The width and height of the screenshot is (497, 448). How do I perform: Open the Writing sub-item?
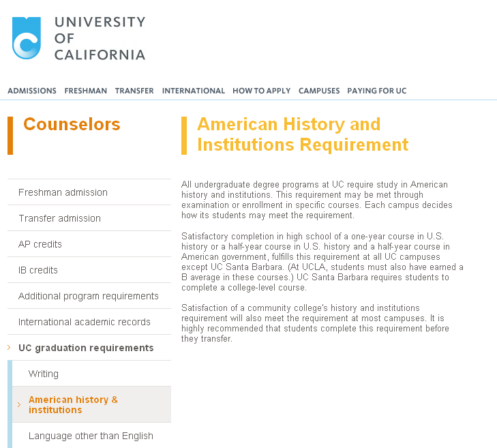pos(44,374)
